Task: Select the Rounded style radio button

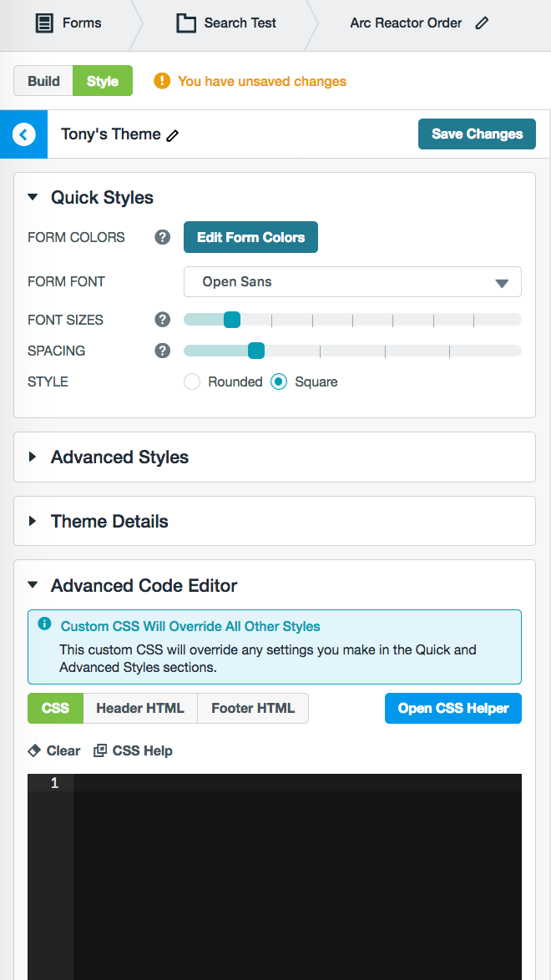Action: coord(192,381)
